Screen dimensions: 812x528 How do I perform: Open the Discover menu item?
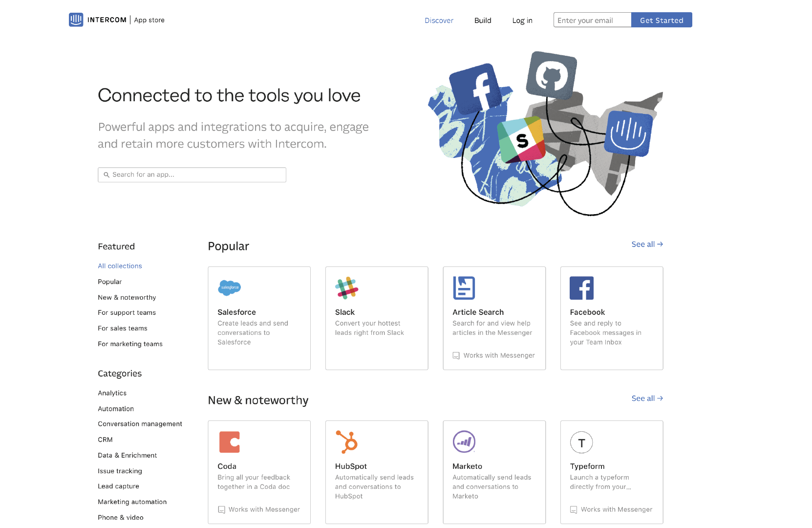tap(439, 21)
